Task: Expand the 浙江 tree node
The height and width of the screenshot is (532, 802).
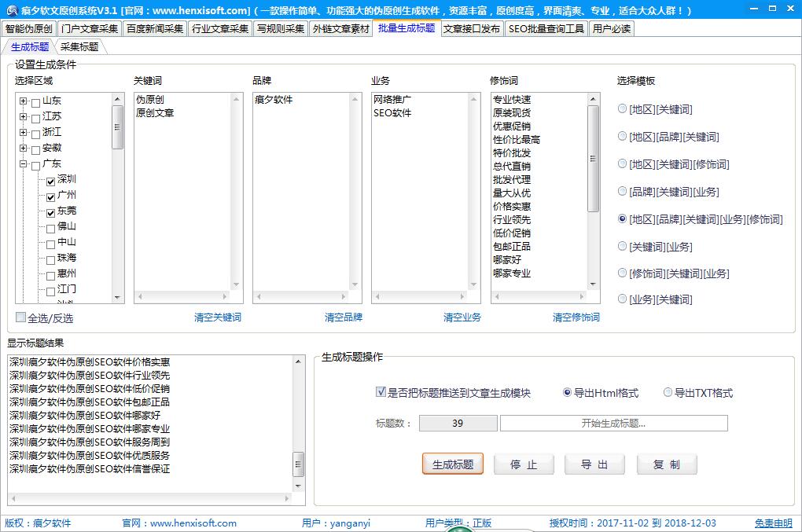Action: [x=23, y=132]
